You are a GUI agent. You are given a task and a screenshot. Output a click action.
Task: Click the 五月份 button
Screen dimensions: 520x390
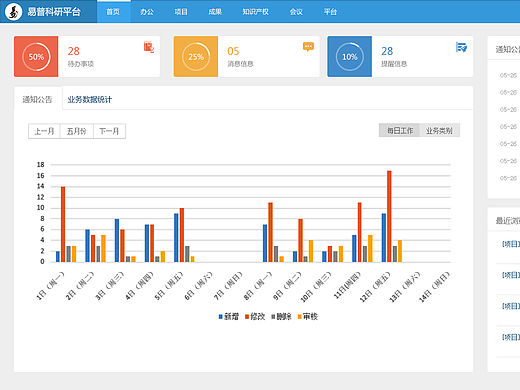pyautogui.click(x=76, y=131)
